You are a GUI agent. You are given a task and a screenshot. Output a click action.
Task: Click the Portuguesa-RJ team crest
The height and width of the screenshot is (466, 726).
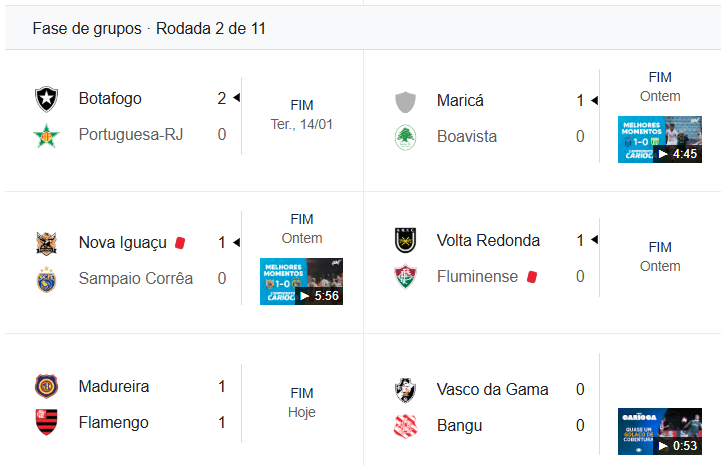pos(46,135)
